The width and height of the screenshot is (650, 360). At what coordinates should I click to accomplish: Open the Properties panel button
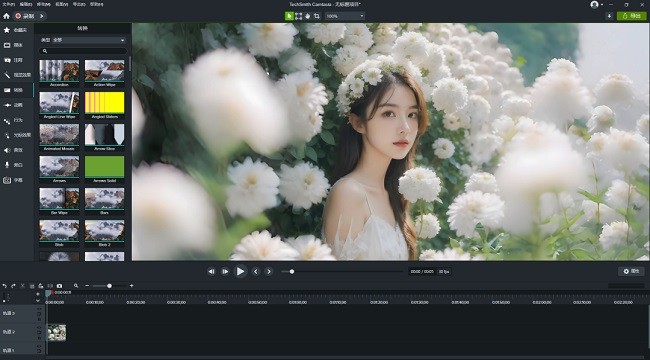(631, 271)
